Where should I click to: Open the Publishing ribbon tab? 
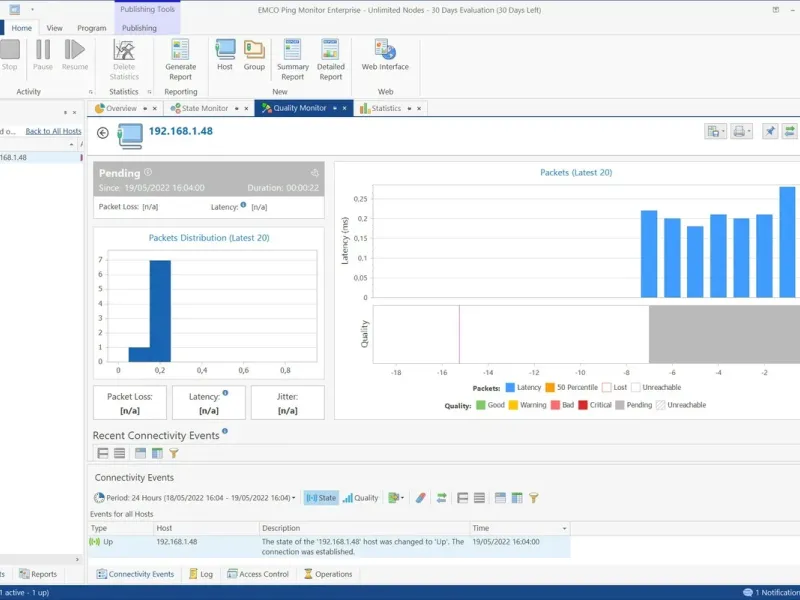pos(139,28)
